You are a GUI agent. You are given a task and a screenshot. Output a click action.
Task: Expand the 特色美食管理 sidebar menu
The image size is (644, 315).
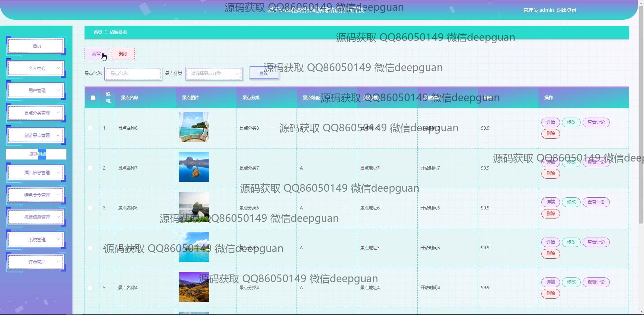(36, 195)
